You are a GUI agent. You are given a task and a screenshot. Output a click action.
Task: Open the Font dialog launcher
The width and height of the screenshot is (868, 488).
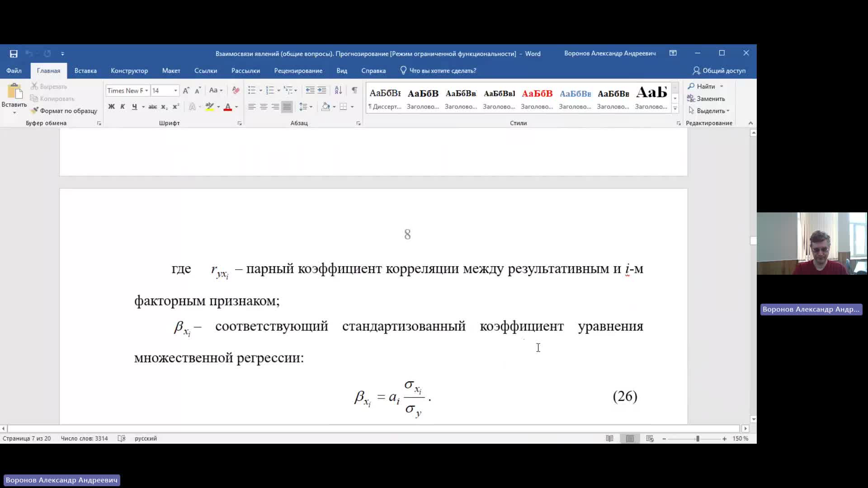tap(240, 123)
